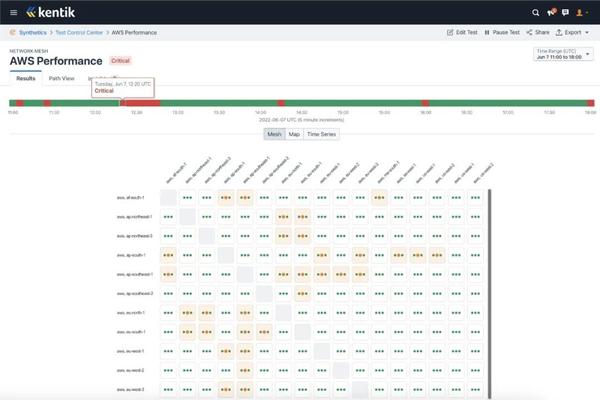Open the announcements megaphone icon
This screenshot has width=600, height=400.
[x=551, y=13]
